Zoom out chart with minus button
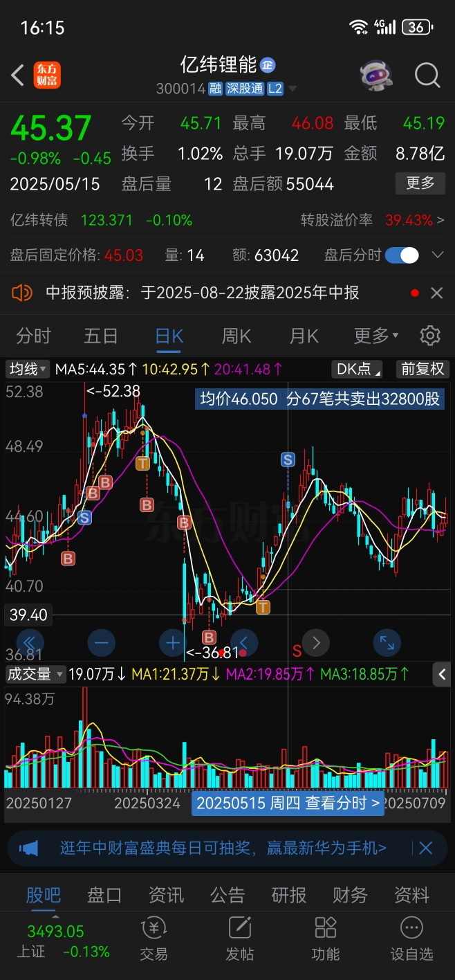The width and height of the screenshot is (455, 980). [x=101, y=643]
